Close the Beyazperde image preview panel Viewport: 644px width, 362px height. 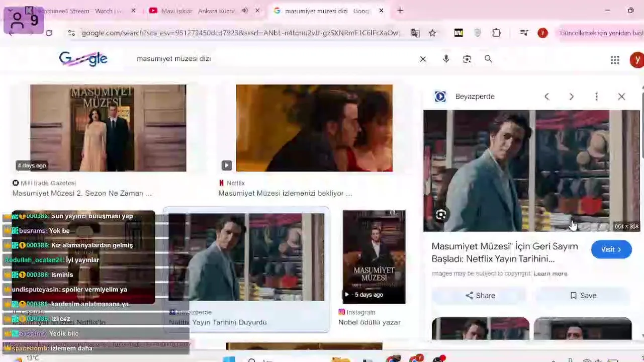coord(621,97)
